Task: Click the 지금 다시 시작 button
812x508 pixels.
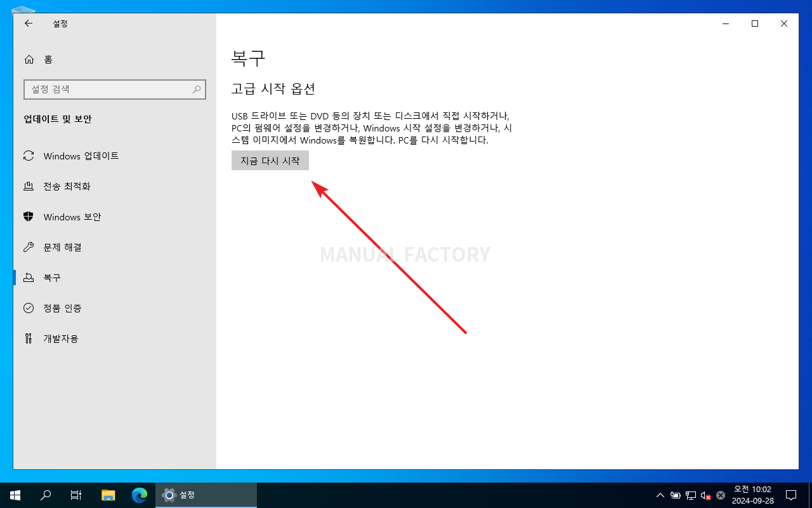Action: pos(270,161)
